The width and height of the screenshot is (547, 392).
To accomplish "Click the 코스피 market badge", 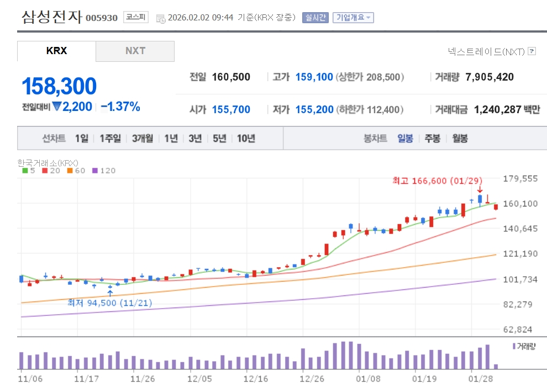I will [x=135, y=17].
